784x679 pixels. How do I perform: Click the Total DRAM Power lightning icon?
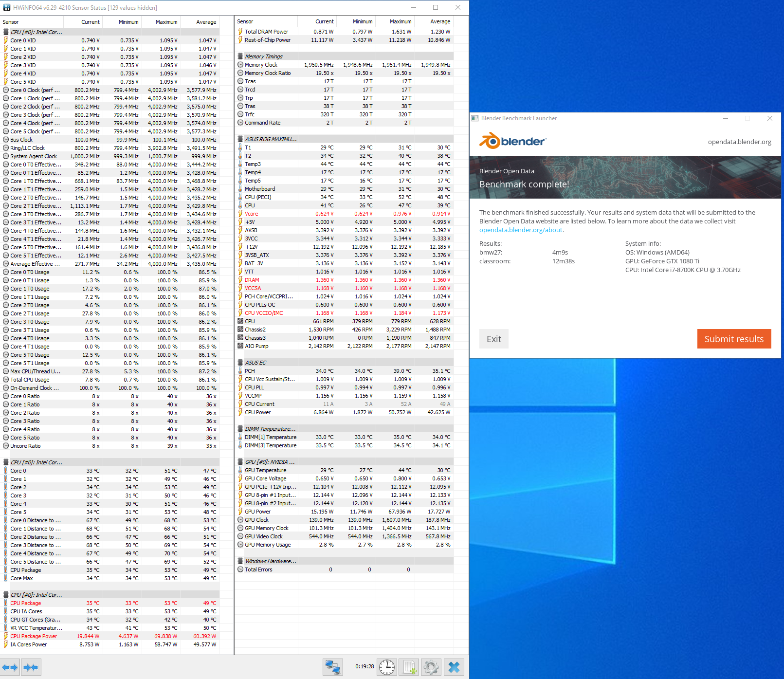point(240,32)
